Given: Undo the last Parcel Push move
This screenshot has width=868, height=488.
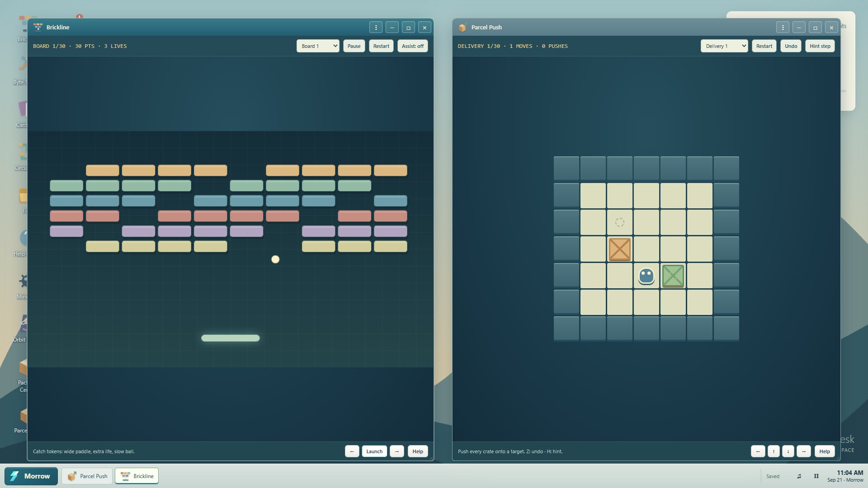Looking at the screenshot, I should click(x=791, y=46).
